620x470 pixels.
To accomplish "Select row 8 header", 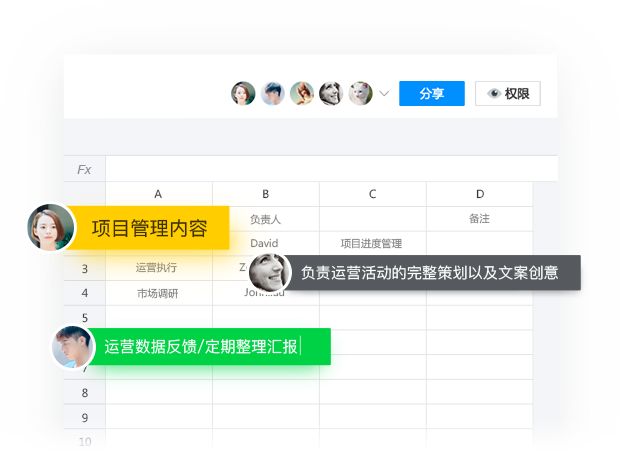I will click(84, 393).
